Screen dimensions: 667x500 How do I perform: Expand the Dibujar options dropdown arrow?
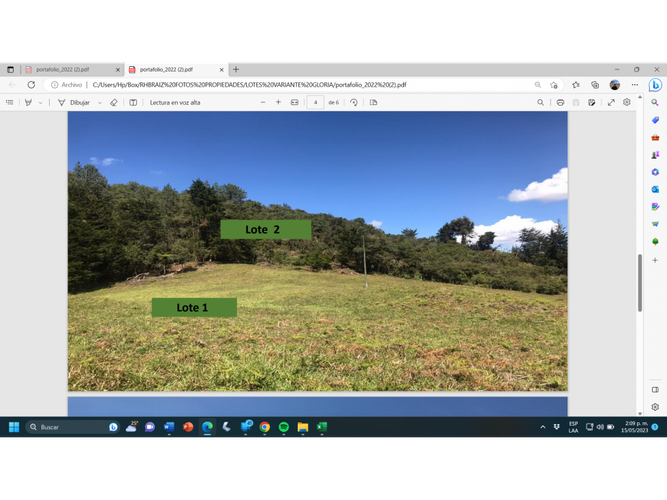tap(100, 103)
